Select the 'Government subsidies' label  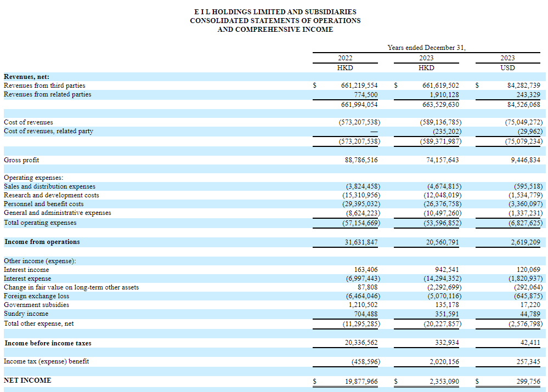click(36, 305)
